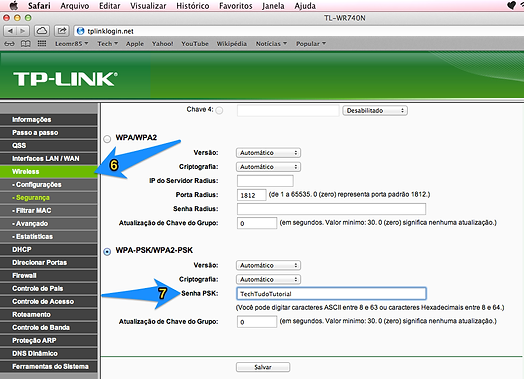Click the IP do Servidor Radius field
The height and width of the screenshot is (379, 524).
pyautogui.click(x=265, y=181)
